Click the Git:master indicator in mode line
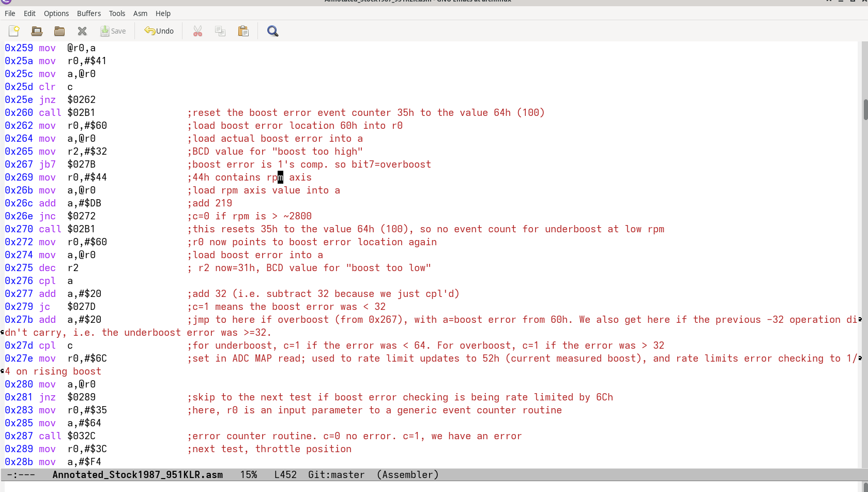This screenshot has height=492, width=868. pos(336,475)
